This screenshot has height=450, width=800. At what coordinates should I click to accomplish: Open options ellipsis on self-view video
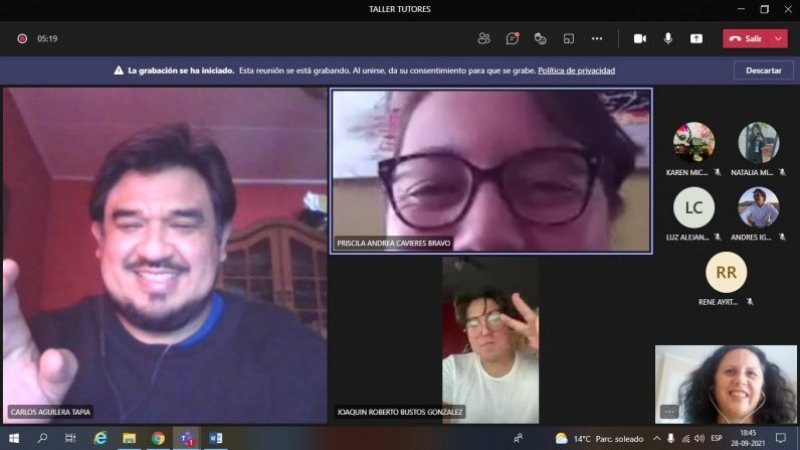coord(669,411)
